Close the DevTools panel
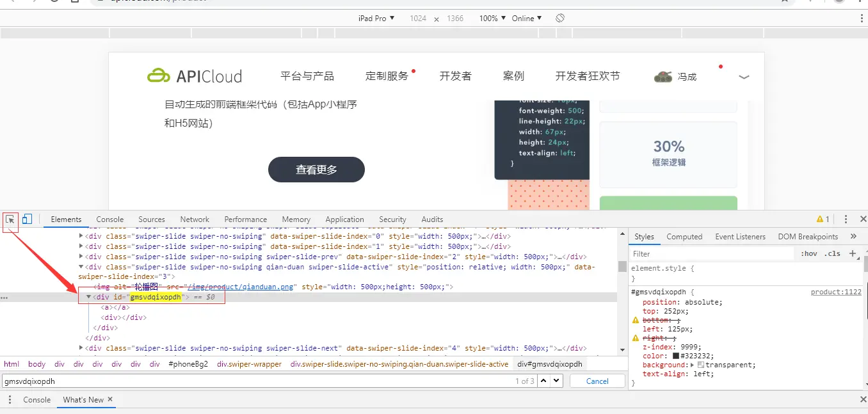The image size is (868, 414). (x=863, y=219)
